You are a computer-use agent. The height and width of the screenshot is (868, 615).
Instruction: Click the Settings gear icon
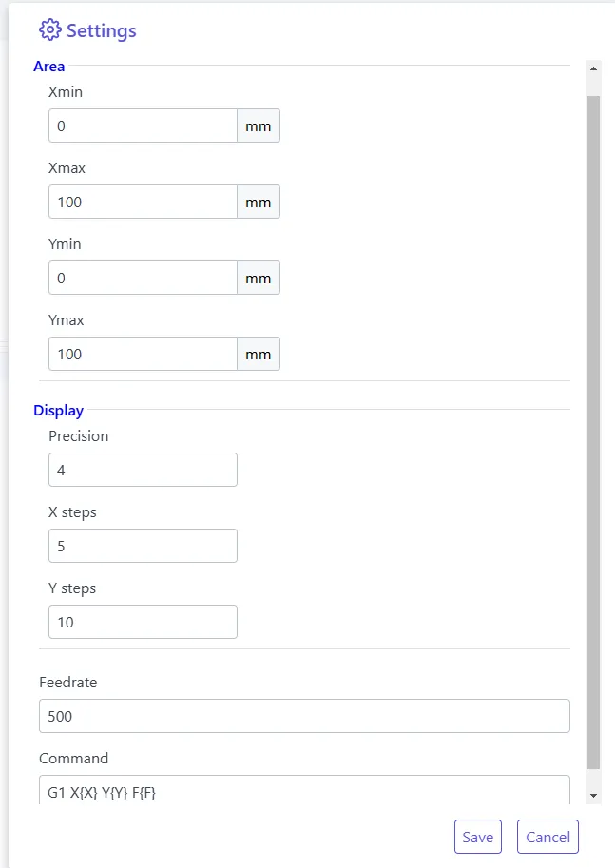[49, 30]
